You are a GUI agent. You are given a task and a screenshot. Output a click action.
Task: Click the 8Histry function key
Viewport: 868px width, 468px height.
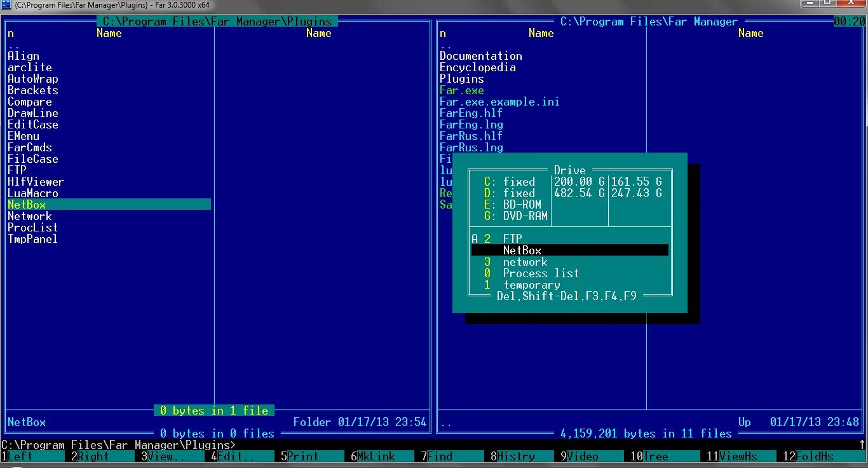[x=522, y=457]
